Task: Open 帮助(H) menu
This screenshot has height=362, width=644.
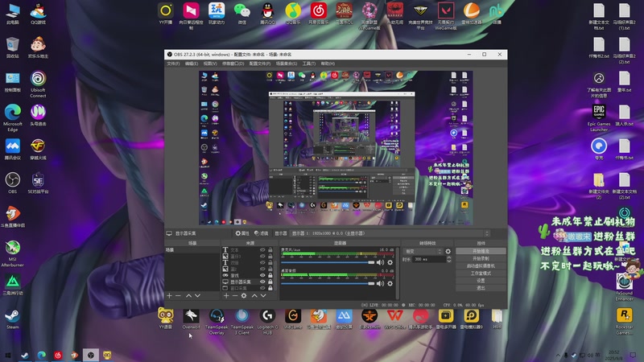Action: 328,64
